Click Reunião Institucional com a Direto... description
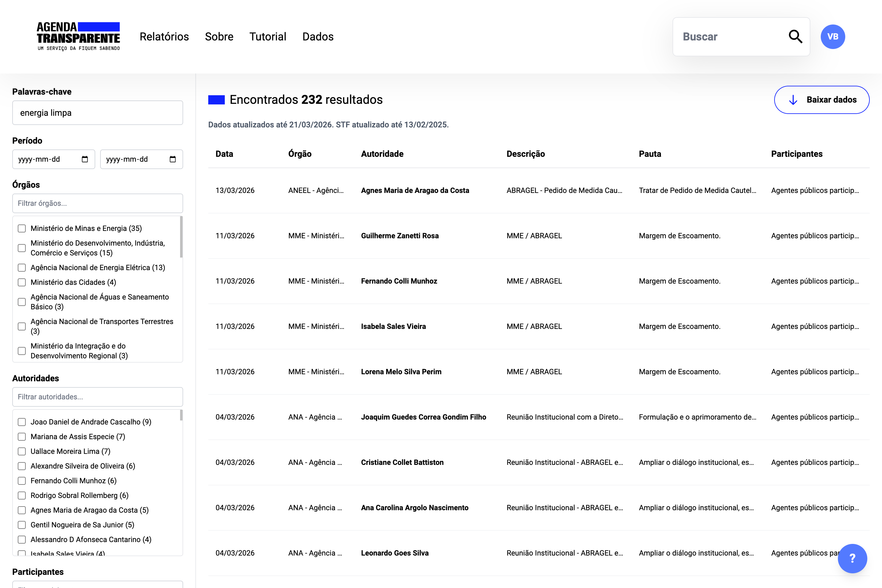Screen dimensions: 882x588 565,417
